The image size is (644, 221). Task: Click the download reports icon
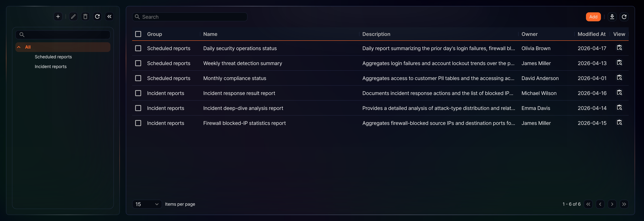[x=612, y=17]
